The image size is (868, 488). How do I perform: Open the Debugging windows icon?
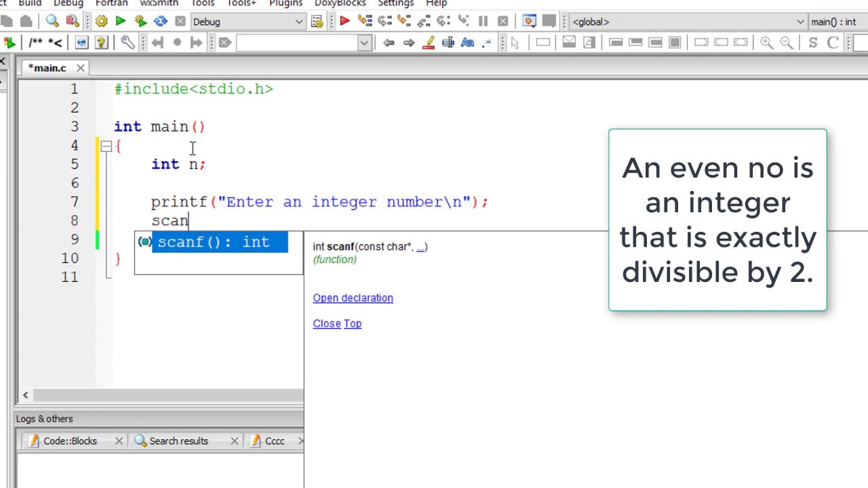point(530,22)
